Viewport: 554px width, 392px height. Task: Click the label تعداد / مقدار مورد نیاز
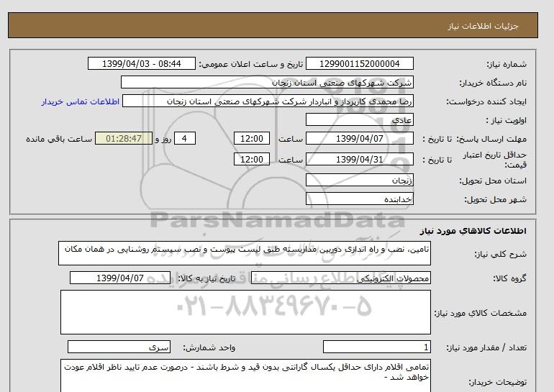tap(486, 347)
